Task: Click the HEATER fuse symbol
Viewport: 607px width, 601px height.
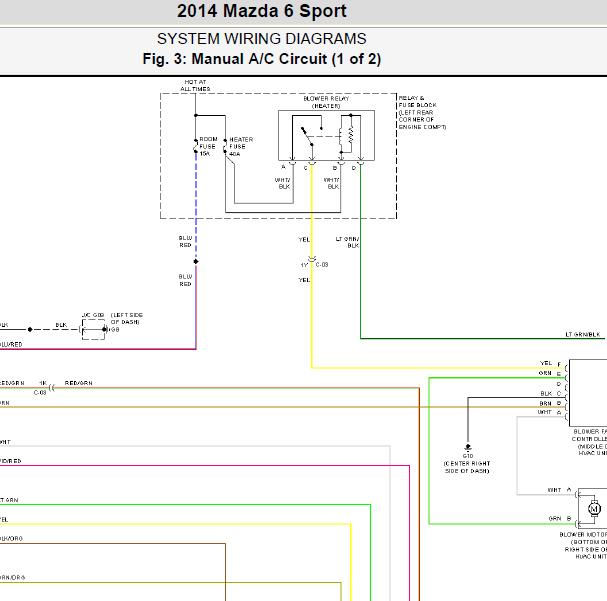Action: [225, 147]
